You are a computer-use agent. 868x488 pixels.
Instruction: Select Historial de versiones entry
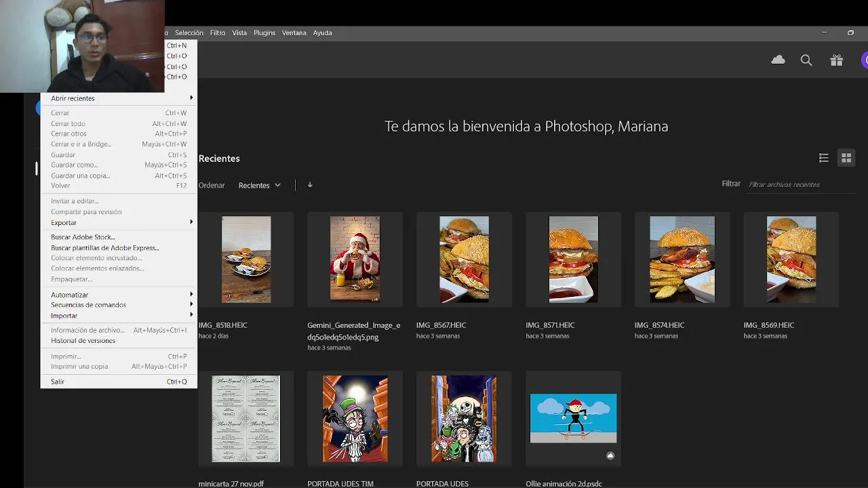coord(119,341)
